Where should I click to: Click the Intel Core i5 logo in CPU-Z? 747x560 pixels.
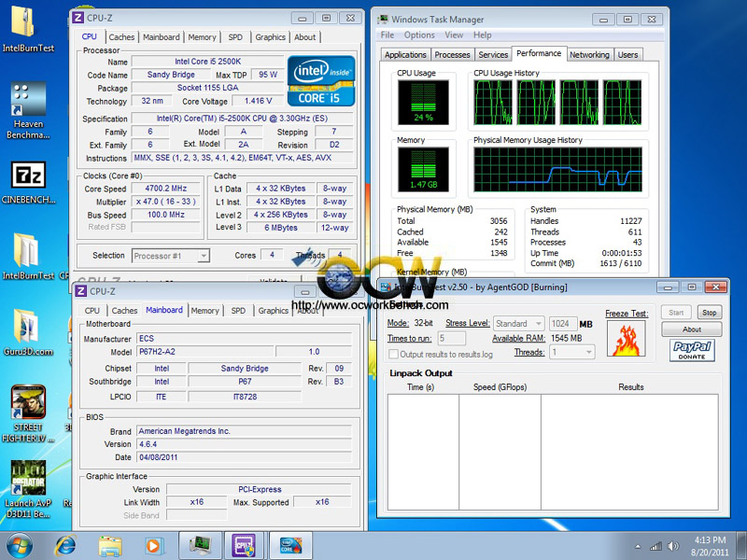[321, 81]
